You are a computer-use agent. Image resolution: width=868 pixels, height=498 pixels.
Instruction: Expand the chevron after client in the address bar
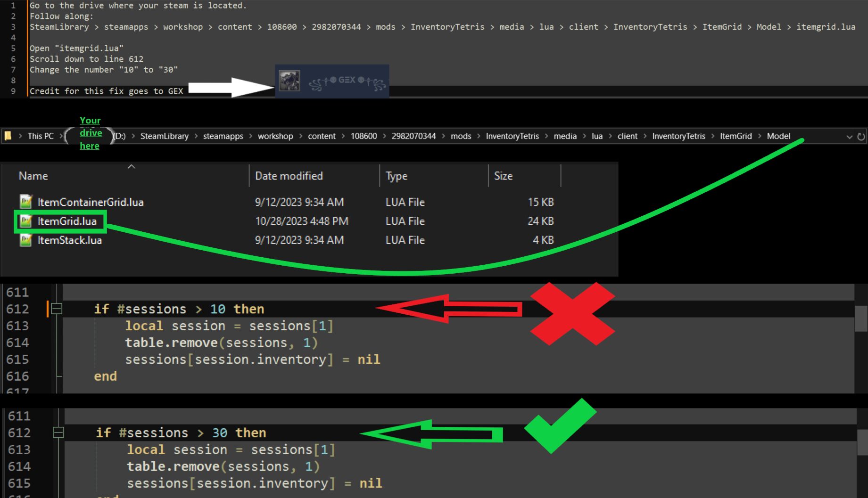tap(645, 136)
